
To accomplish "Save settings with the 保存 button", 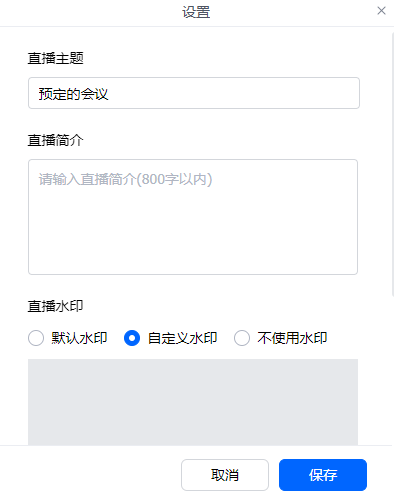I will (x=323, y=475).
